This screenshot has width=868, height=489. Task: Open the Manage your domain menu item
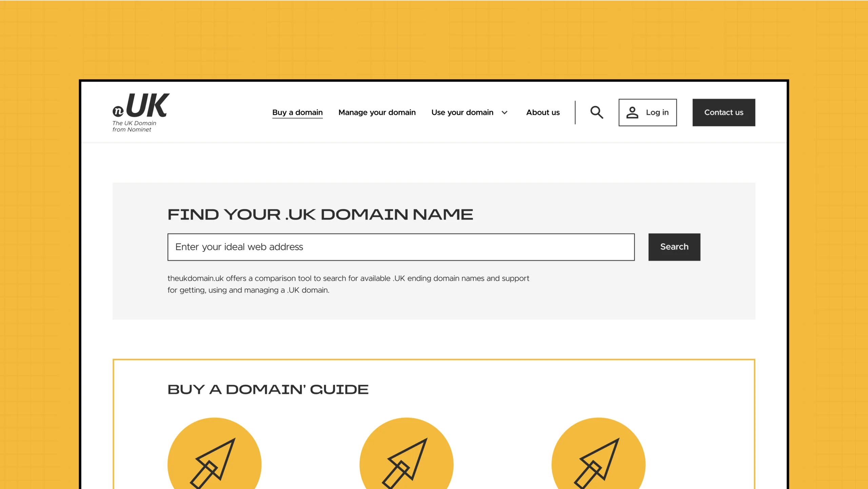point(377,112)
